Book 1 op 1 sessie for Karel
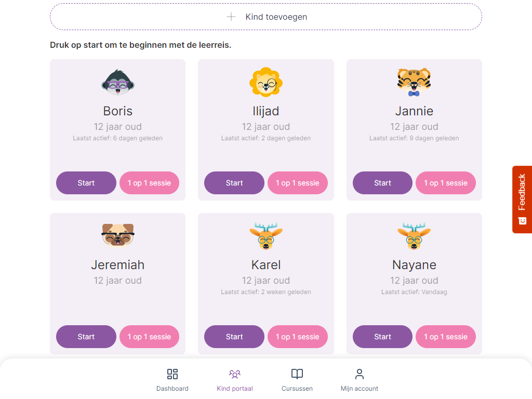532x399 pixels. [x=298, y=337]
